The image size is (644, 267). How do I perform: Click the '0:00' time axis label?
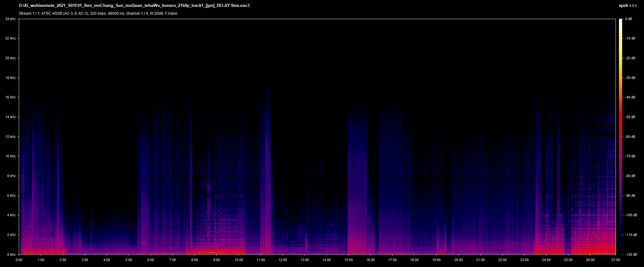pos(19,260)
